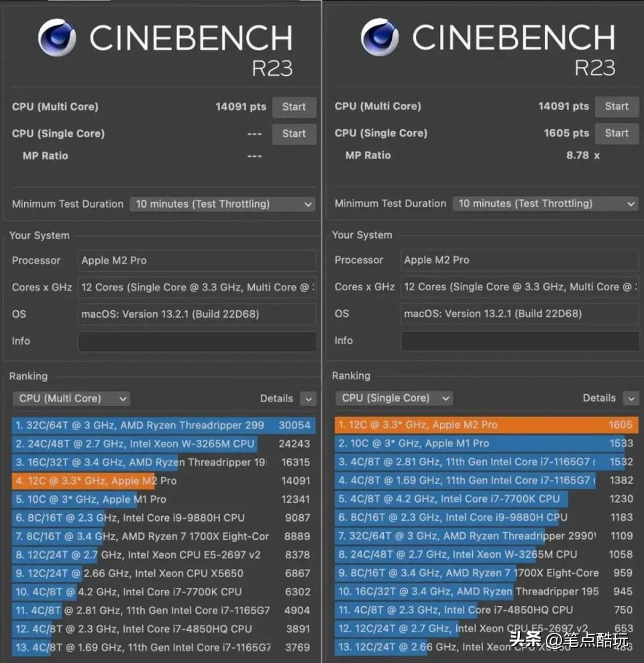644x663 pixels.
Task: Select the i7-4850HQ row scoring 3891
Action: 164,629
